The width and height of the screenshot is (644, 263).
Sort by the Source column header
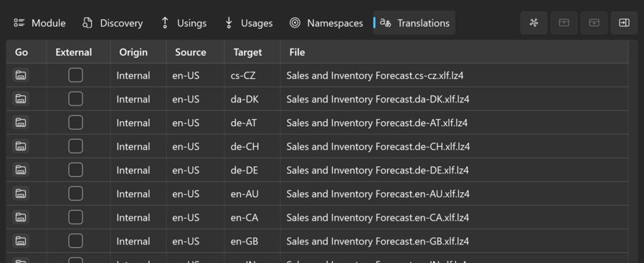196,52
